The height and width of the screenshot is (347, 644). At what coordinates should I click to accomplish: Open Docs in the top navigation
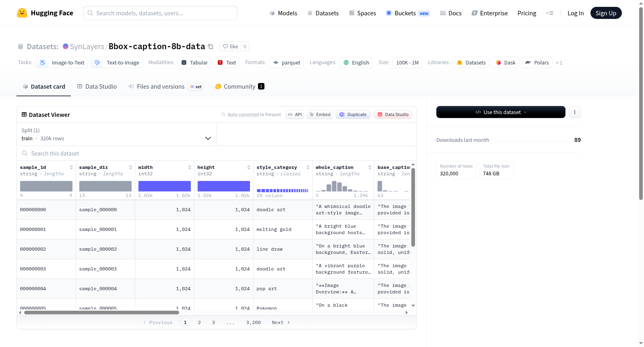(x=450, y=13)
